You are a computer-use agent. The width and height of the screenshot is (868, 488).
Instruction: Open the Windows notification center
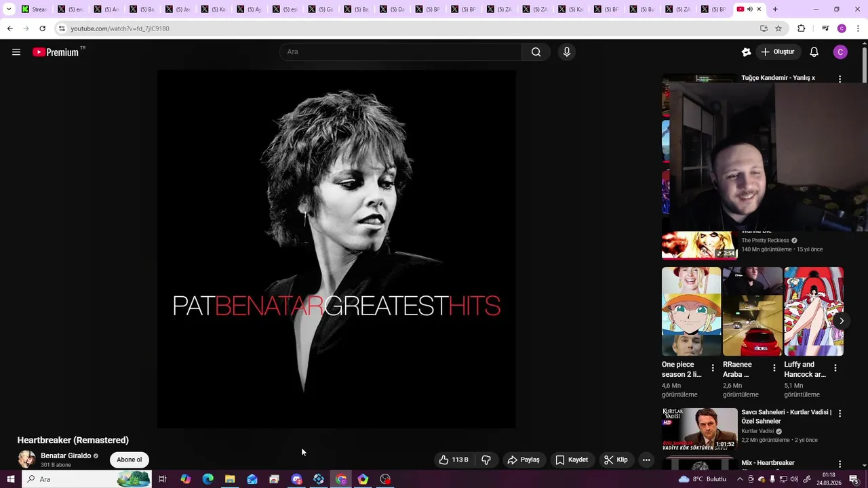[x=854, y=479]
